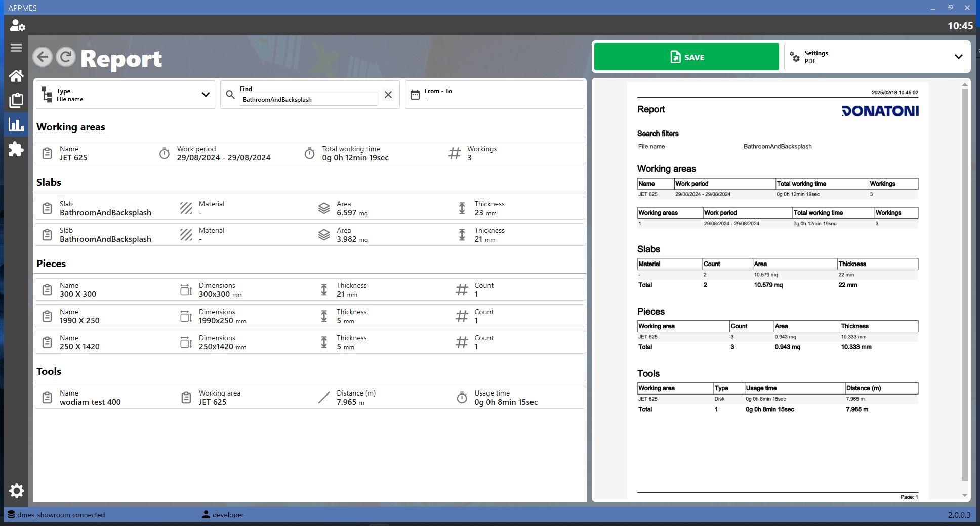Open the puzzle piece plugins icon
The width and height of the screenshot is (980, 526).
click(x=16, y=149)
